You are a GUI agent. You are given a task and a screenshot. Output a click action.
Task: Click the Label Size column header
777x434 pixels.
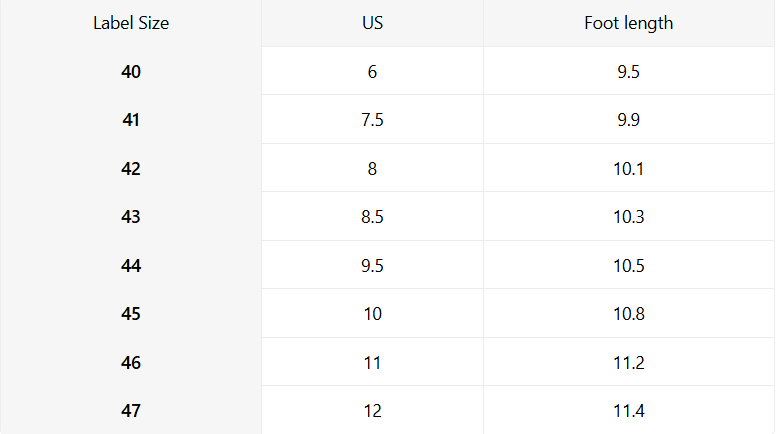coord(131,23)
